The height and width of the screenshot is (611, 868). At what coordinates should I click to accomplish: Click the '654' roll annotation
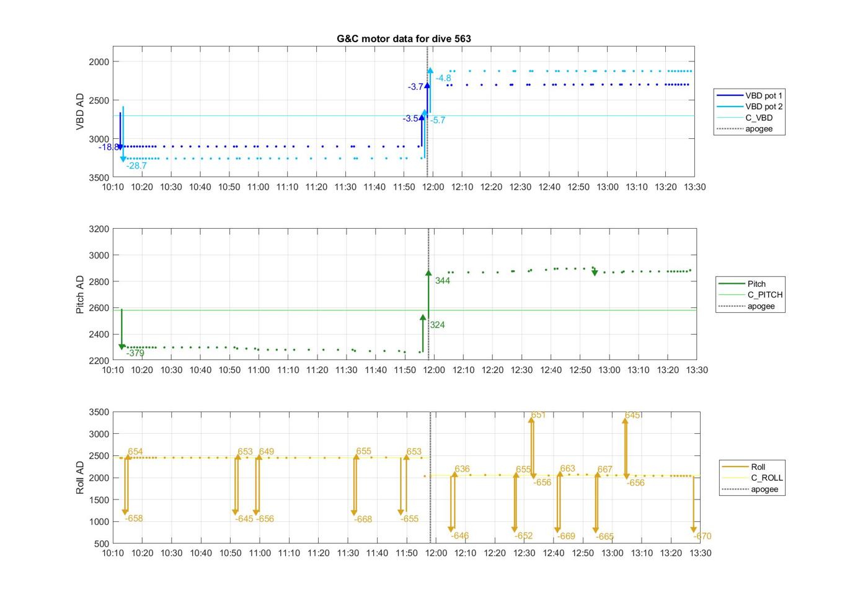click(x=135, y=452)
